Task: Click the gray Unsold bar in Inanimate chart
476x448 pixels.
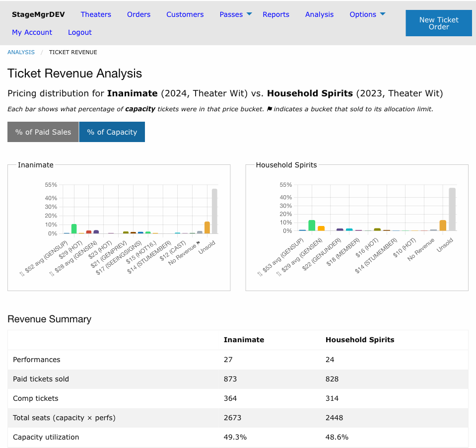Action: (x=214, y=211)
